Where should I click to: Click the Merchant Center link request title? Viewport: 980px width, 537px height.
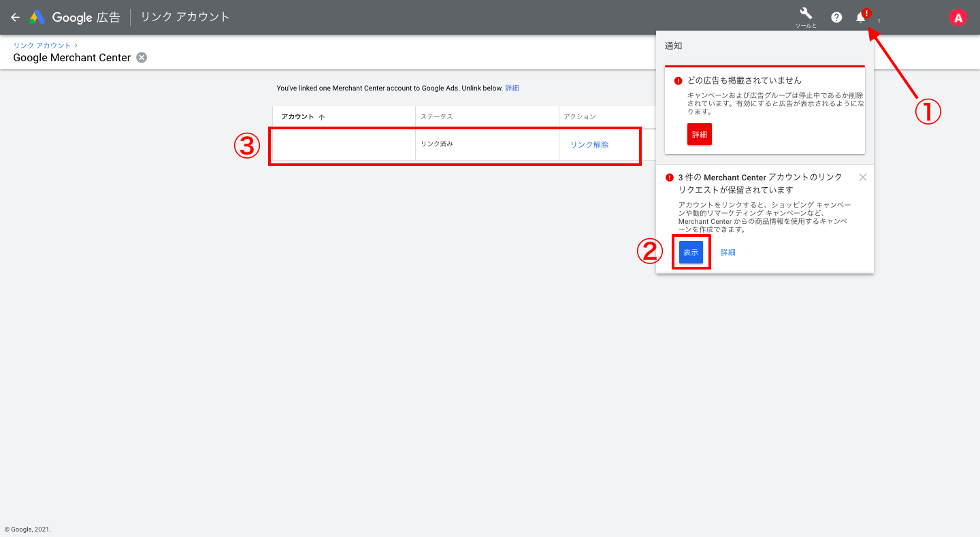(x=760, y=183)
